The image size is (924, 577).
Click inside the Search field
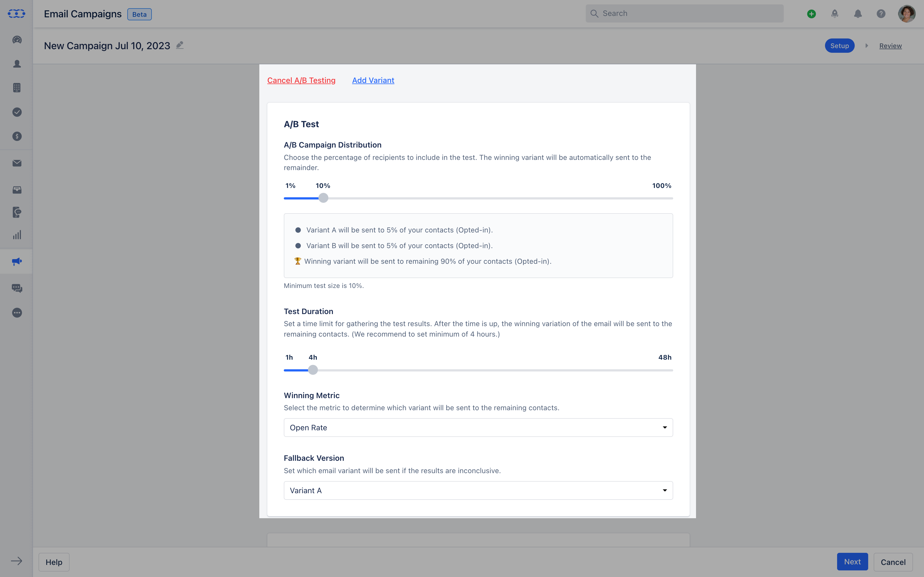pos(683,13)
